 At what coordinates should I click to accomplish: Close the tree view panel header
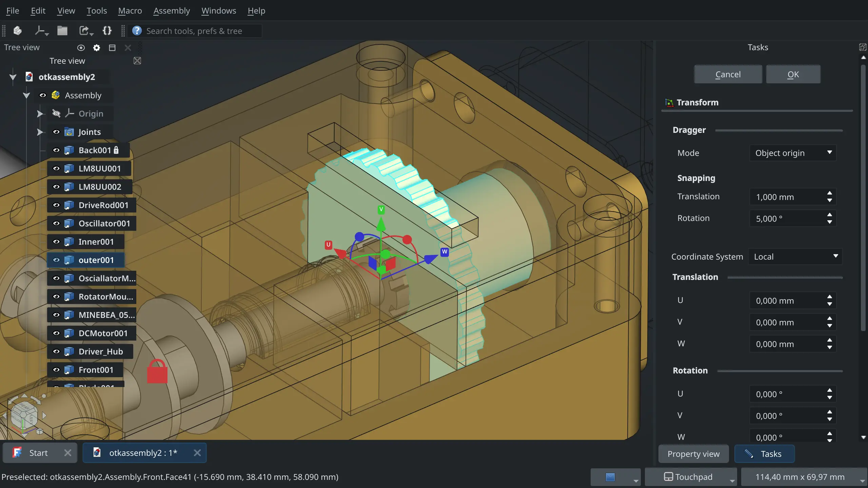(x=128, y=48)
